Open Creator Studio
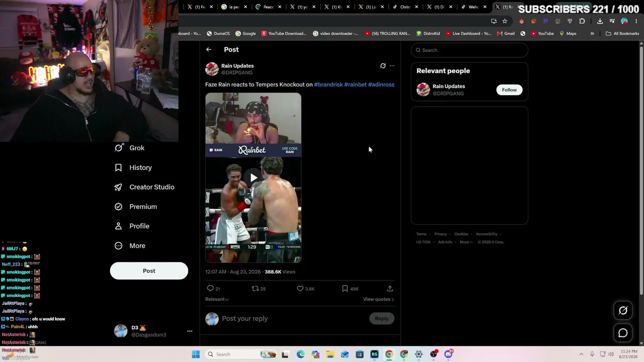 pos(144,187)
